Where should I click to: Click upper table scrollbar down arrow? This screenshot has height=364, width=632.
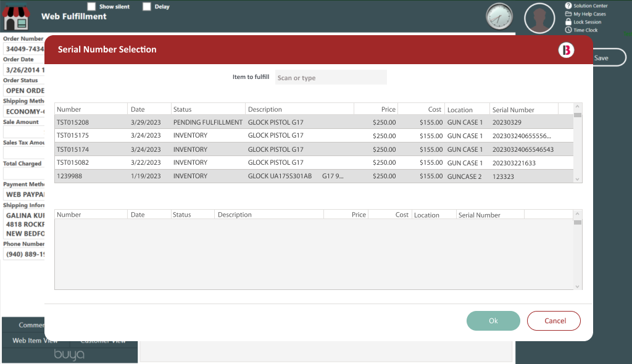tap(577, 180)
